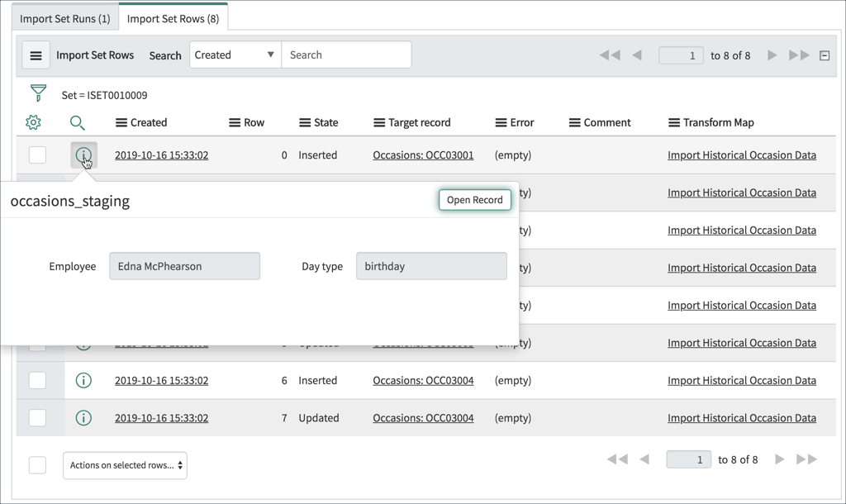Screen dimensions: 846x504
Task: Open column options icon beside State header
Action: click(x=305, y=122)
